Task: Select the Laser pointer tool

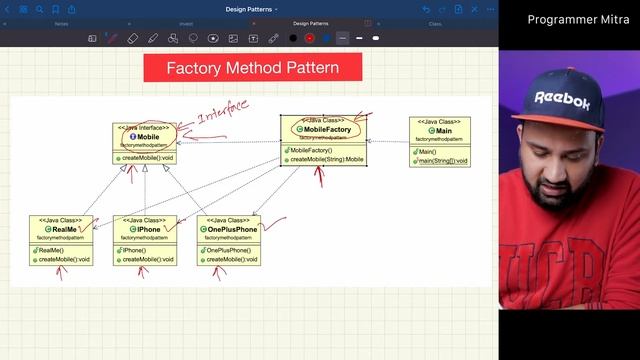Action: click(273, 38)
